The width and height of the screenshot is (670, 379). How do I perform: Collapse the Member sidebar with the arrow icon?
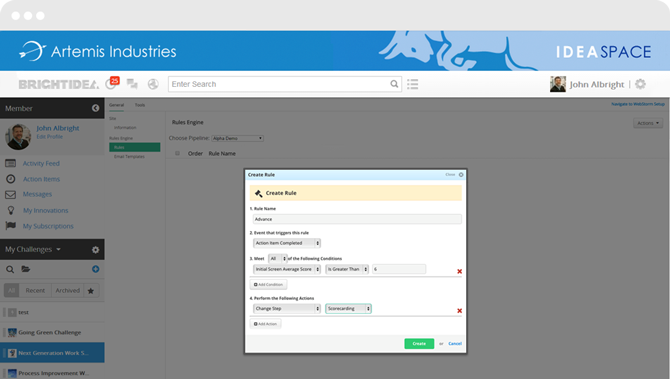95,109
